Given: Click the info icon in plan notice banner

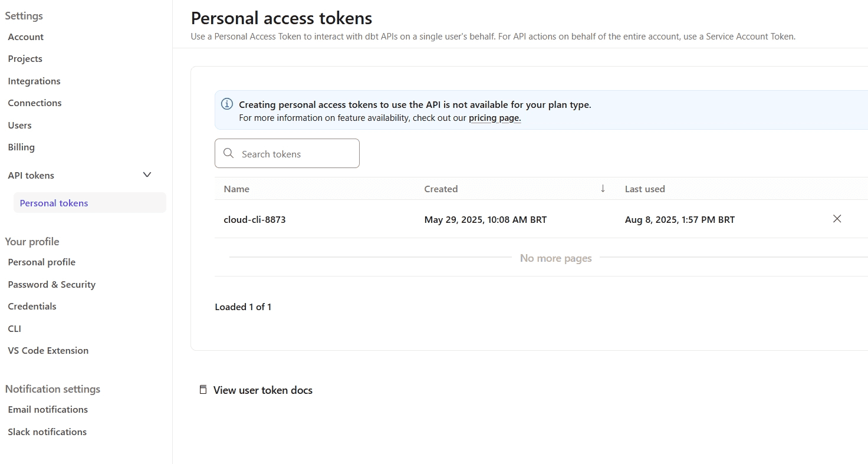Looking at the screenshot, I should [226, 104].
